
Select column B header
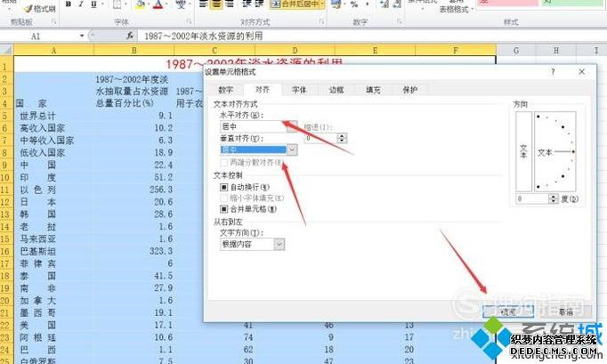[134, 51]
